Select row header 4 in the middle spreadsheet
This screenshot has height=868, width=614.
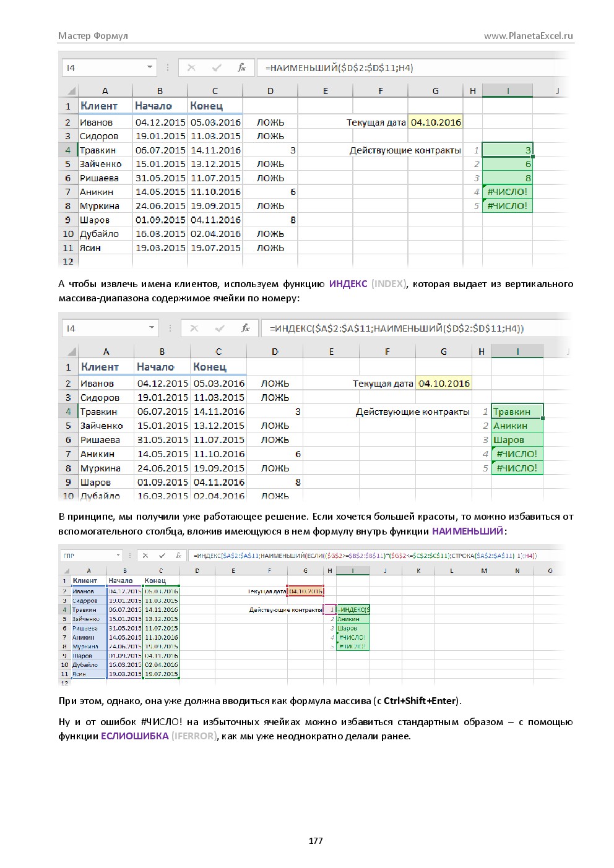point(68,411)
